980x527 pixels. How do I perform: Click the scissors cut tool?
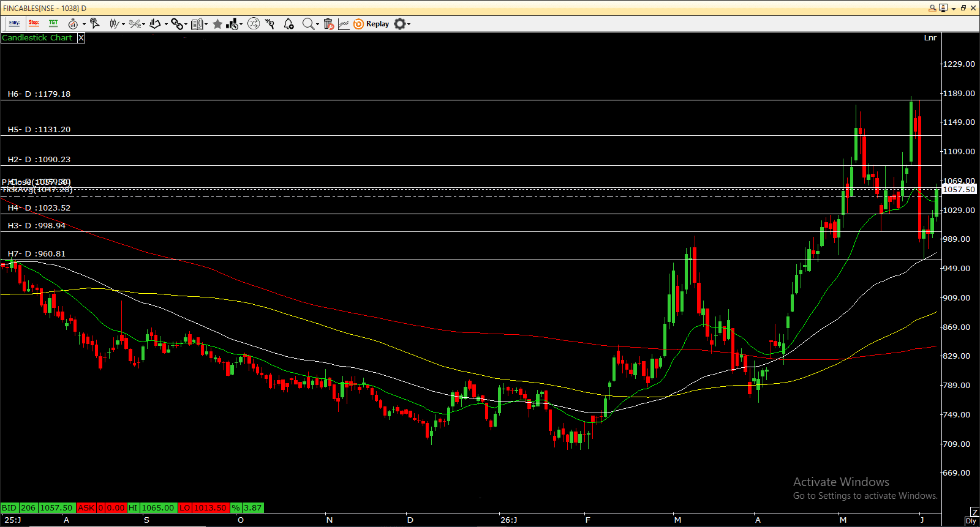pos(134,24)
